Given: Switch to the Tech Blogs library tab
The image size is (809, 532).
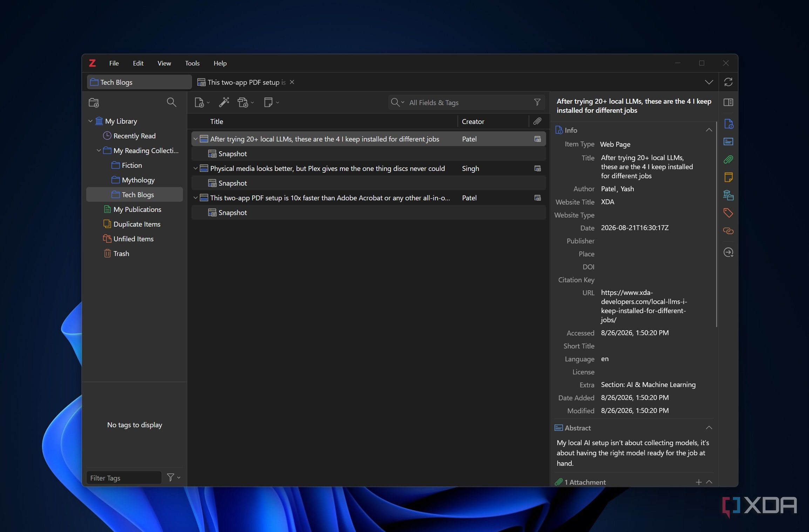Looking at the screenshot, I should (x=139, y=82).
